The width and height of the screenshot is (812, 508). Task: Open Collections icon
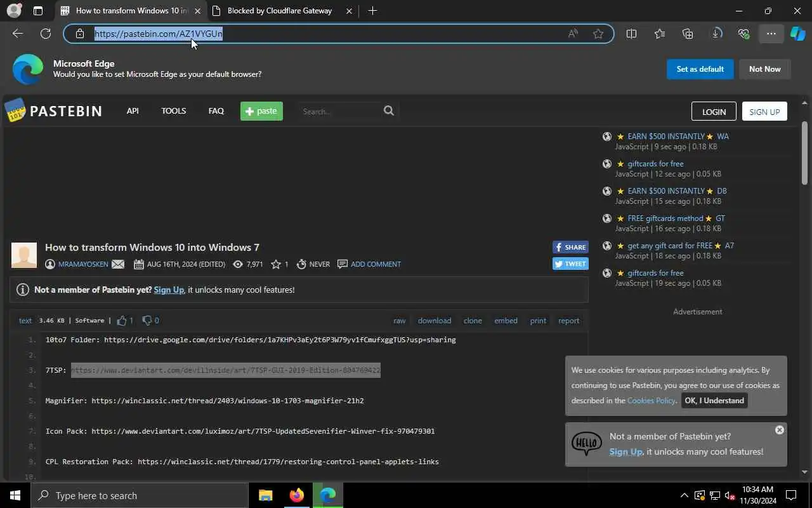688,34
